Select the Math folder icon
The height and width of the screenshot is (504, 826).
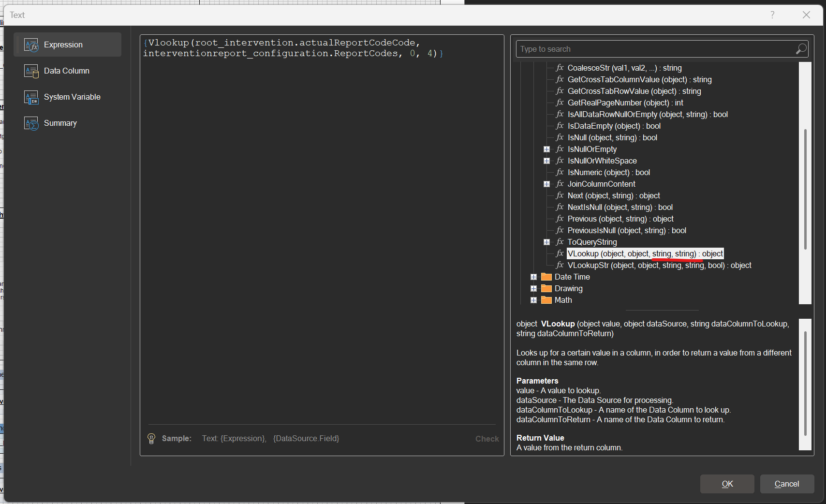[546, 300]
